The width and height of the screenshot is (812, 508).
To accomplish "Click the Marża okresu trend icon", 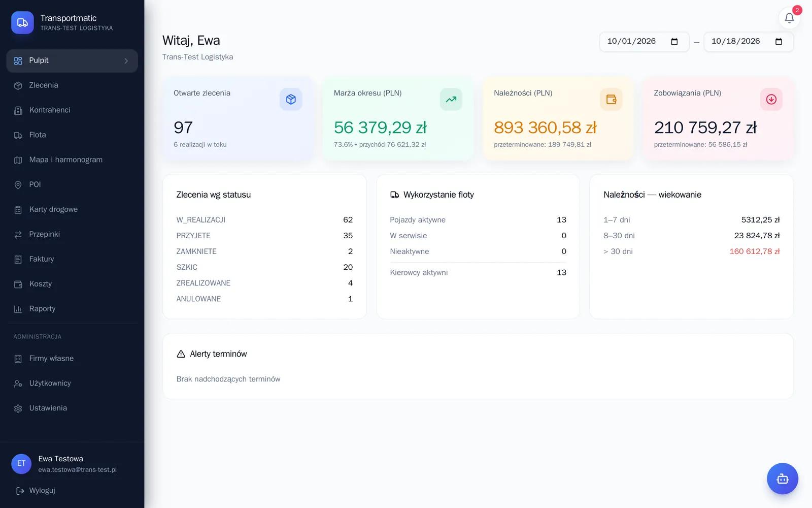I will (451, 99).
